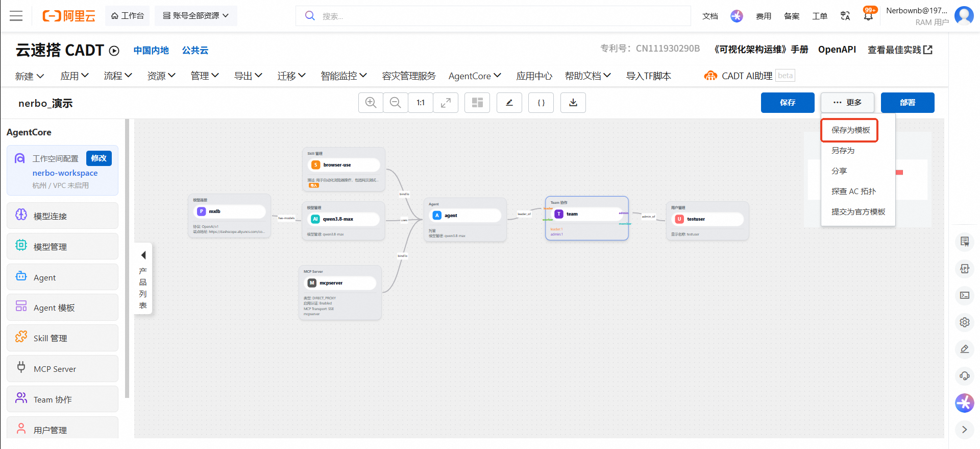Add 模型连接 from the AgentCore panel
This screenshot has width=980, height=449.
pos(62,216)
